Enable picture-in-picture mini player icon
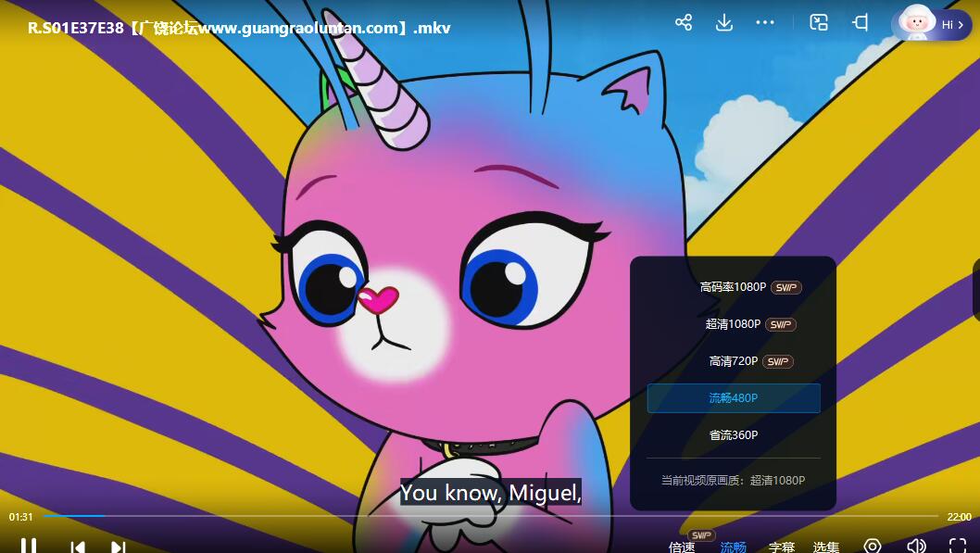The image size is (980, 553). 819,23
